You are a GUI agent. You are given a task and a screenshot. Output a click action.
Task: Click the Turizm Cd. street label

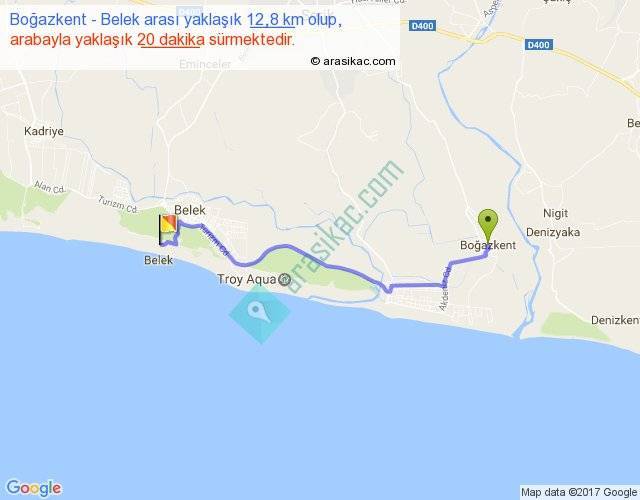pyautogui.click(x=118, y=204)
